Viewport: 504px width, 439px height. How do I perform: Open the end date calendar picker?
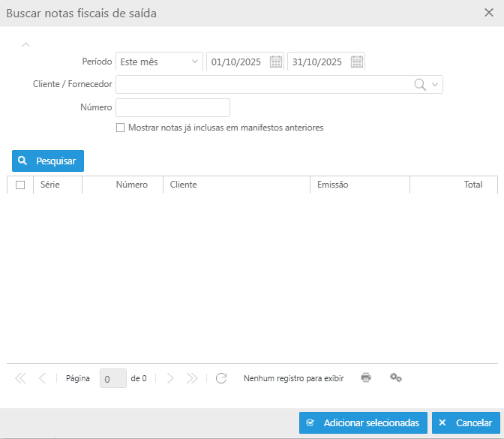point(357,62)
